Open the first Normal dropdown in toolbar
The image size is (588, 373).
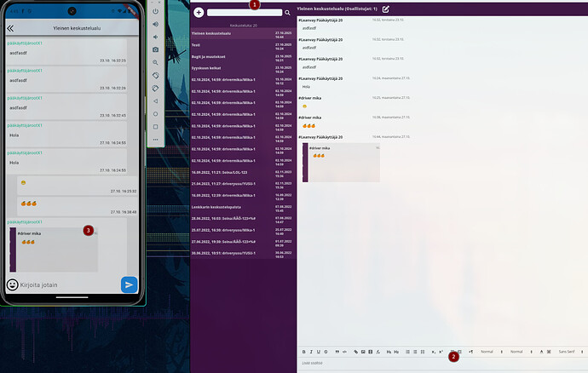pyautogui.click(x=489, y=352)
